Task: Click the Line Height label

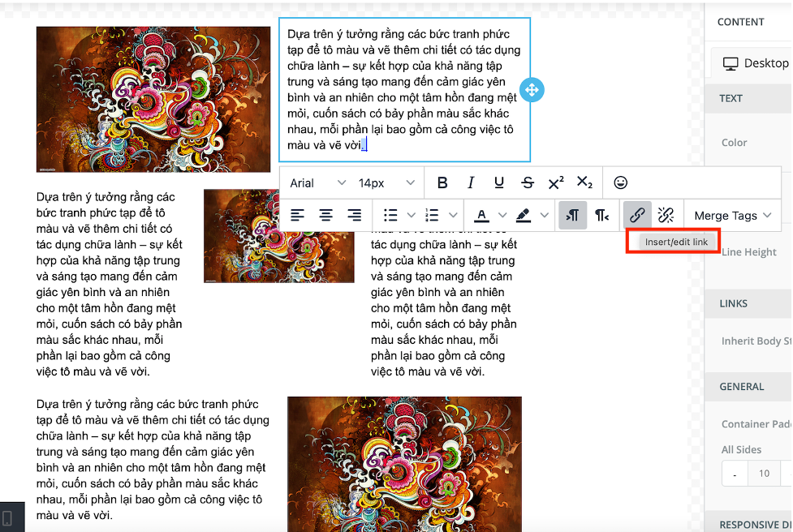Action: click(x=748, y=252)
